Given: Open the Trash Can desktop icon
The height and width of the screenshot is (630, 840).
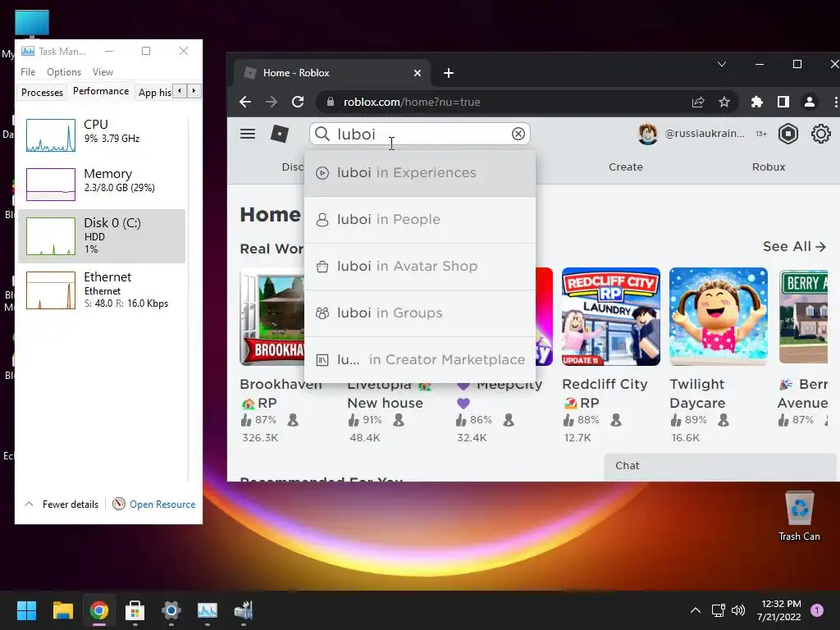Looking at the screenshot, I should 799,517.
